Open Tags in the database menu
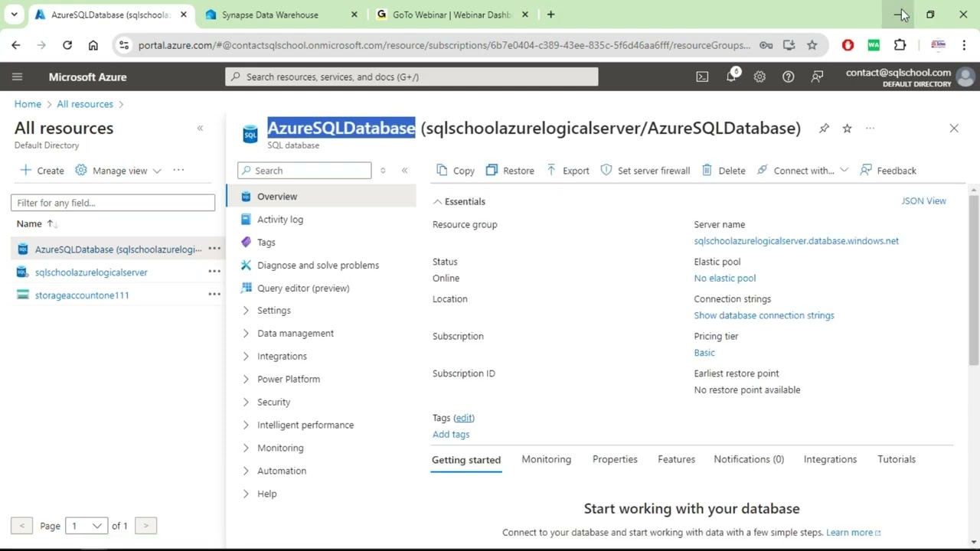Screen dimensions: 980x551 pos(266,243)
